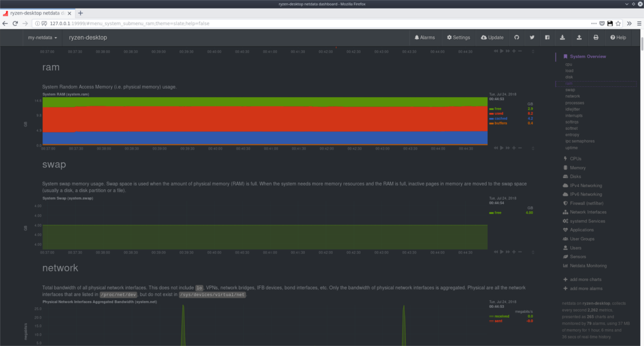Open the netdata GitHub page icon
The height and width of the screenshot is (346, 644).
tap(517, 38)
